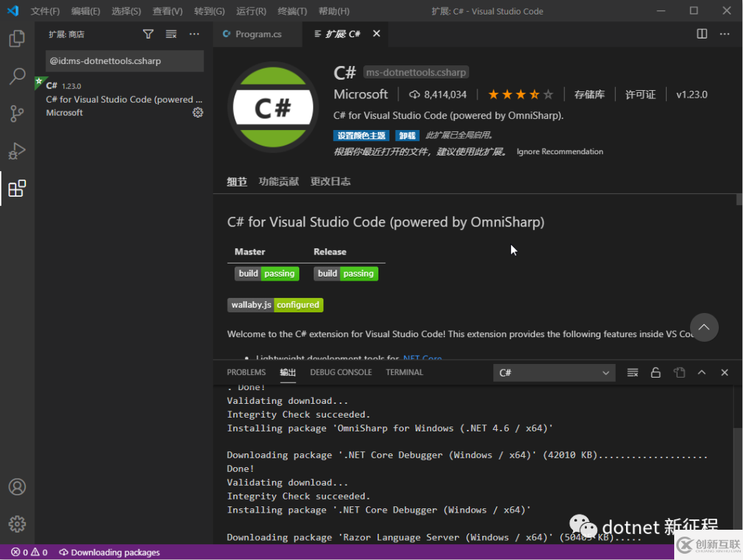Open the Run and Debug view
The image size is (743, 560).
(17, 151)
